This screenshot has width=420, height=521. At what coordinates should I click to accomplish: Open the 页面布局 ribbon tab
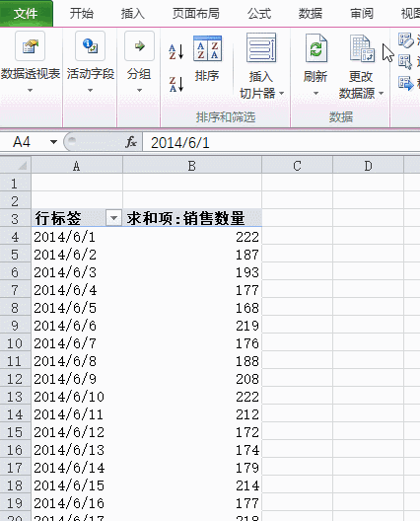click(196, 14)
